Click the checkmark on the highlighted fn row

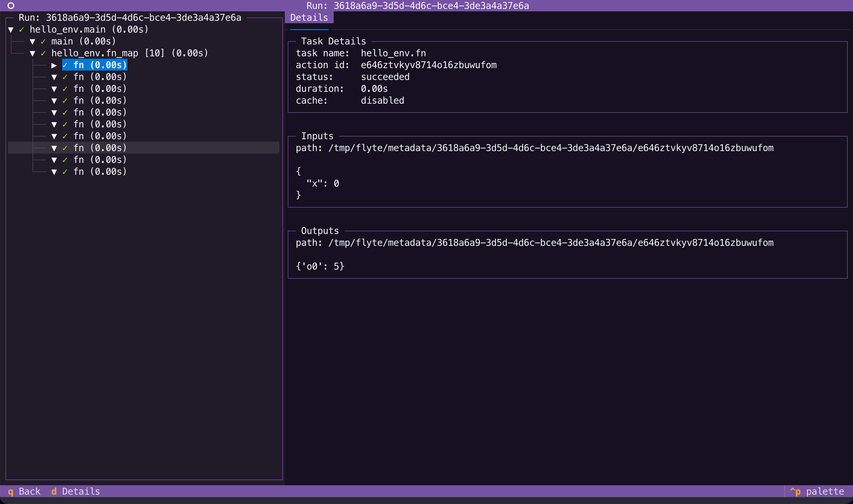point(65,65)
